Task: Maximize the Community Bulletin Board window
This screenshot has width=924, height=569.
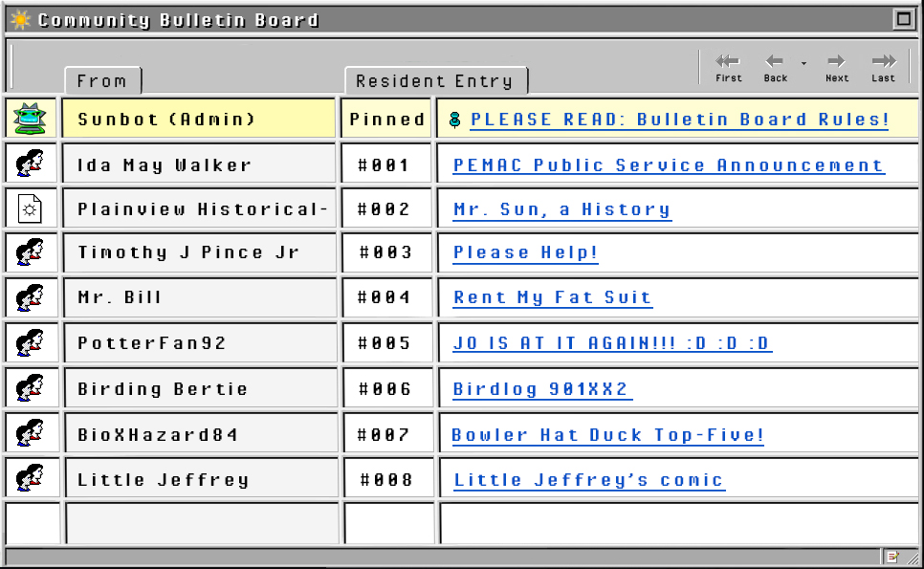Action: (903, 19)
